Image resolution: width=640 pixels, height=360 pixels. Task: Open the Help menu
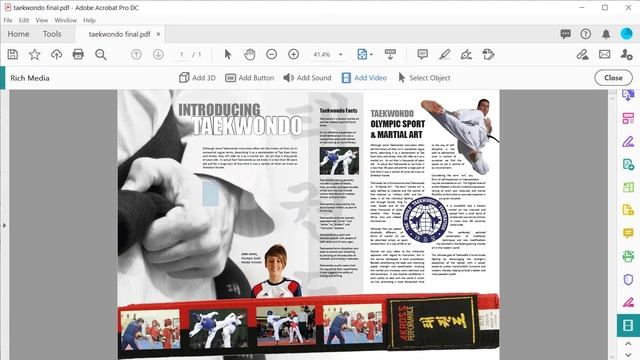(89, 20)
